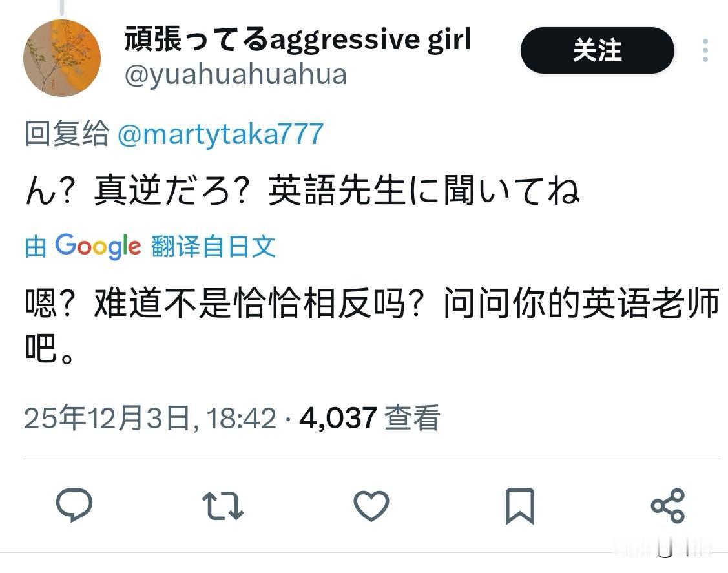
Task: Select the original Japanese tweet text
Action: [303, 191]
